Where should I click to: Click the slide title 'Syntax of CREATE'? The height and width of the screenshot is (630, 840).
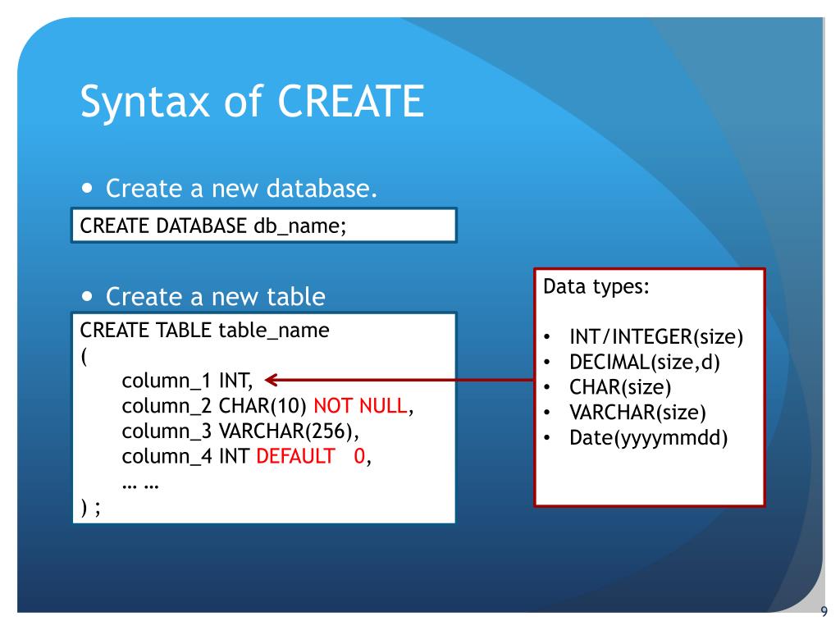point(253,102)
